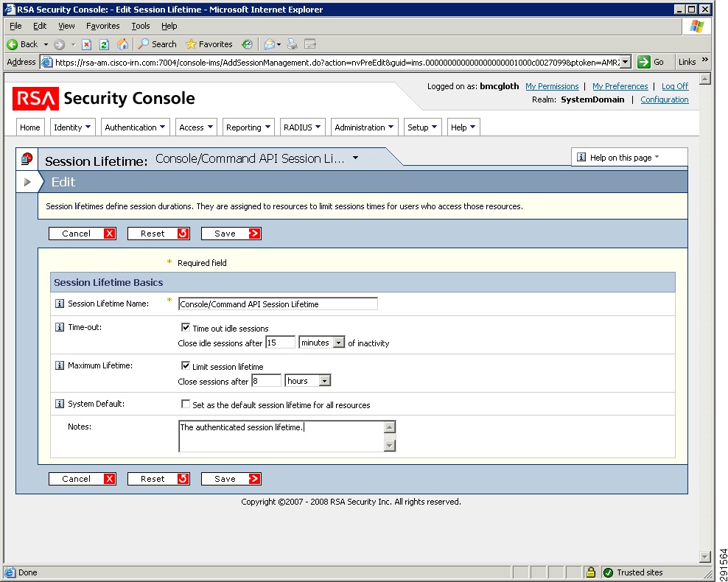The height and width of the screenshot is (582, 728).
Task: Click the page icon in the address bar
Action: [47, 62]
